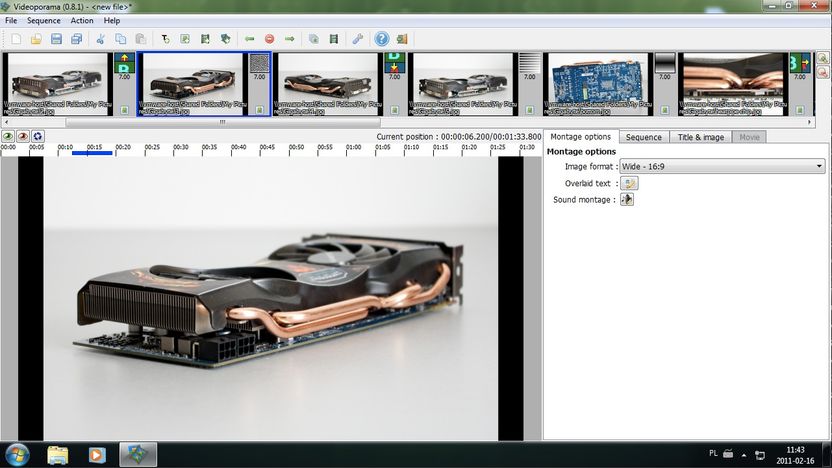The width and height of the screenshot is (832, 468).
Task: Toggle the green eye preview button
Action: [x=8, y=136]
